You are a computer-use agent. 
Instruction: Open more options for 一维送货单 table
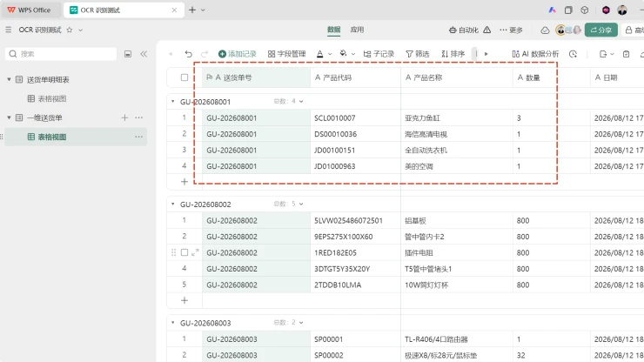139,118
